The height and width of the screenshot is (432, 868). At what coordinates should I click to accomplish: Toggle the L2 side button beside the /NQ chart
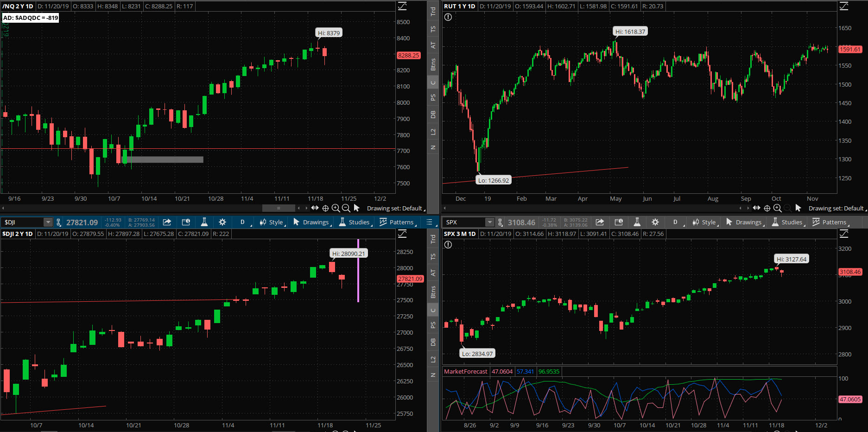(433, 132)
